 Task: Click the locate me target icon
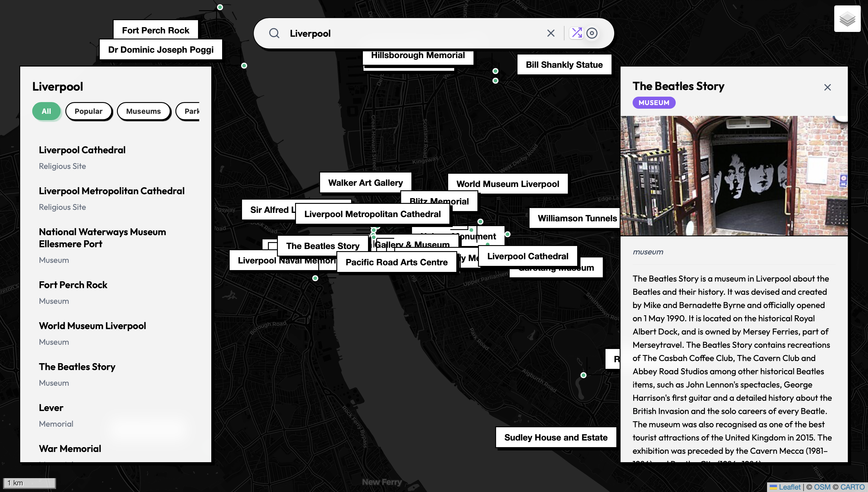click(x=592, y=33)
